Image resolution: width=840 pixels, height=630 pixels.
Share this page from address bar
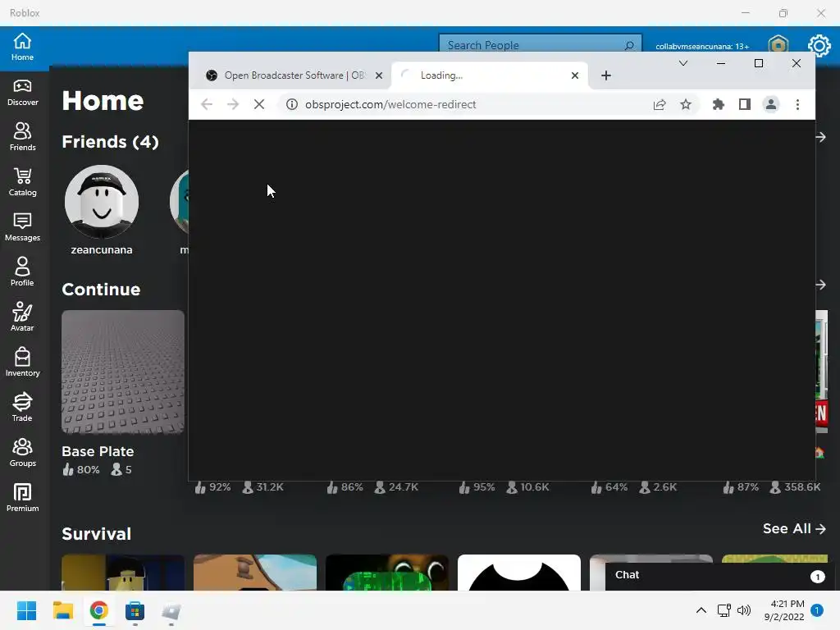tap(660, 104)
